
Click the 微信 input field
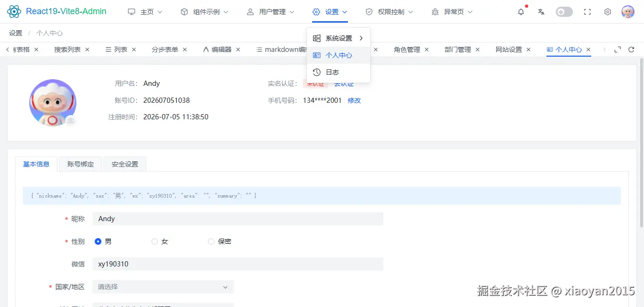pos(238,264)
